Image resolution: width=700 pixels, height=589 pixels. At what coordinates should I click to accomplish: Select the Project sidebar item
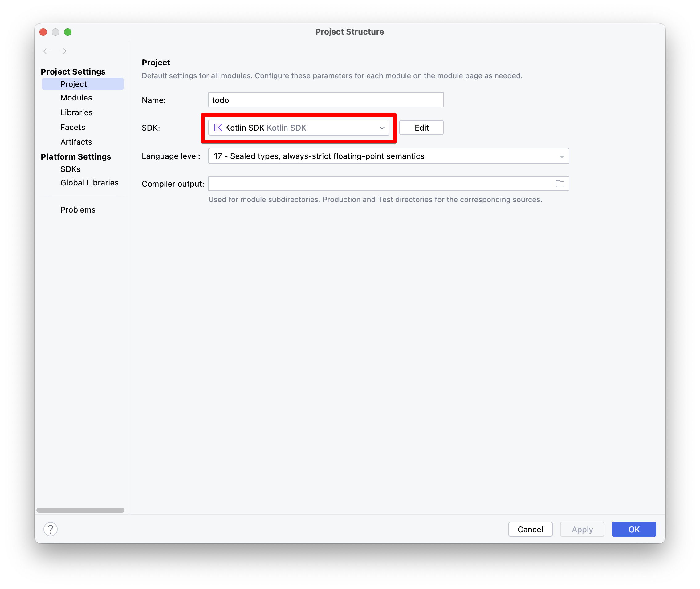pos(73,84)
